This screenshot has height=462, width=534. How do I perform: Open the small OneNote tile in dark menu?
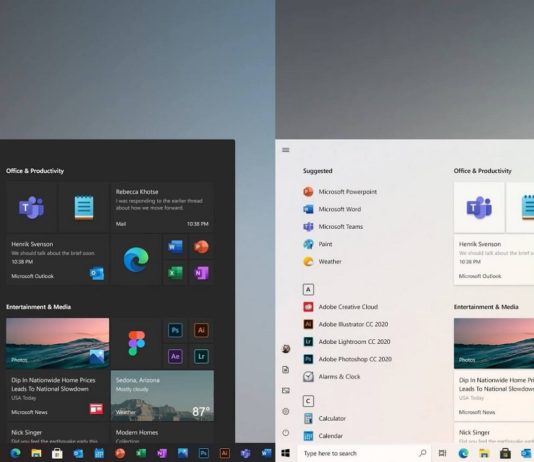(201, 273)
